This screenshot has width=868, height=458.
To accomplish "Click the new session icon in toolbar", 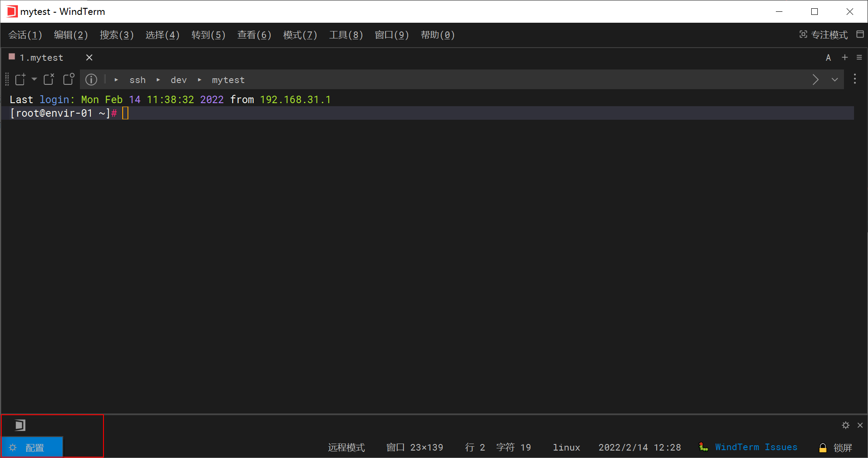I will coord(21,79).
